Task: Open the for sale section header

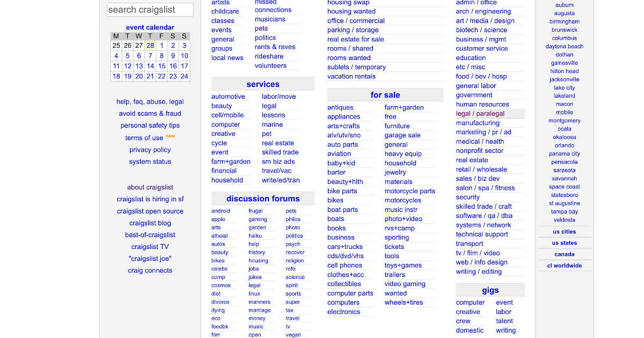Action: click(x=385, y=95)
